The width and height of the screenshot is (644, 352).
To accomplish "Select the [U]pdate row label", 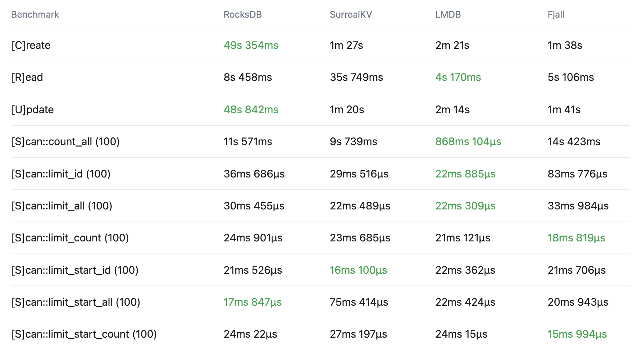I will [33, 109].
